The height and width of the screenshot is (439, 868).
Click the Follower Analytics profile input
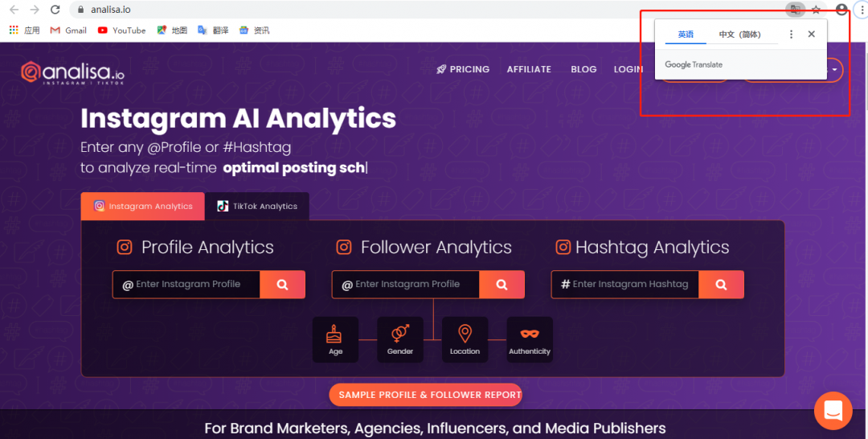(x=414, y=285)
